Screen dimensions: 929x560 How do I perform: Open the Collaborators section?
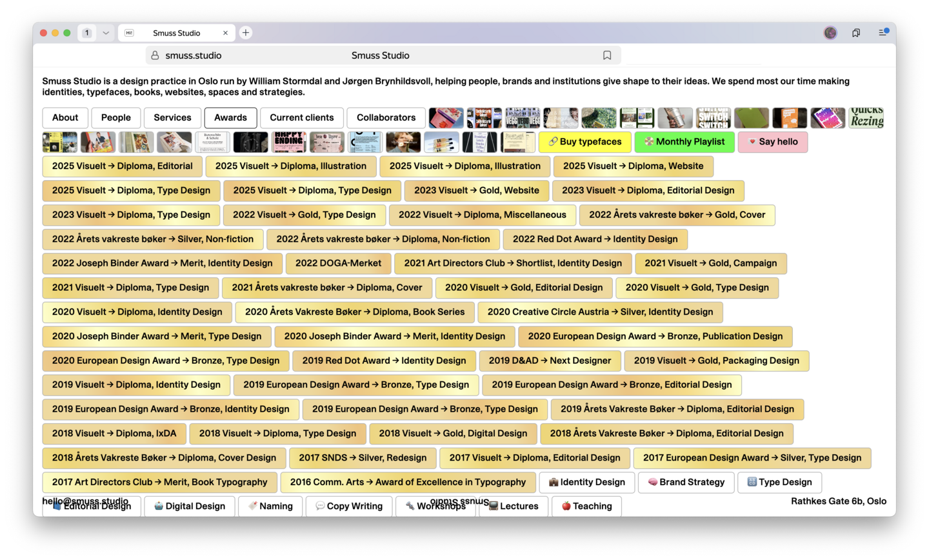386,117
